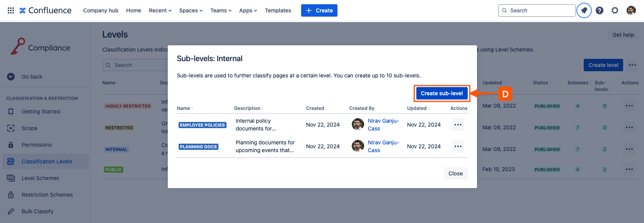Expand the Teams dropdown menu
The image size is (644, 223).
[x=221, y=10]
